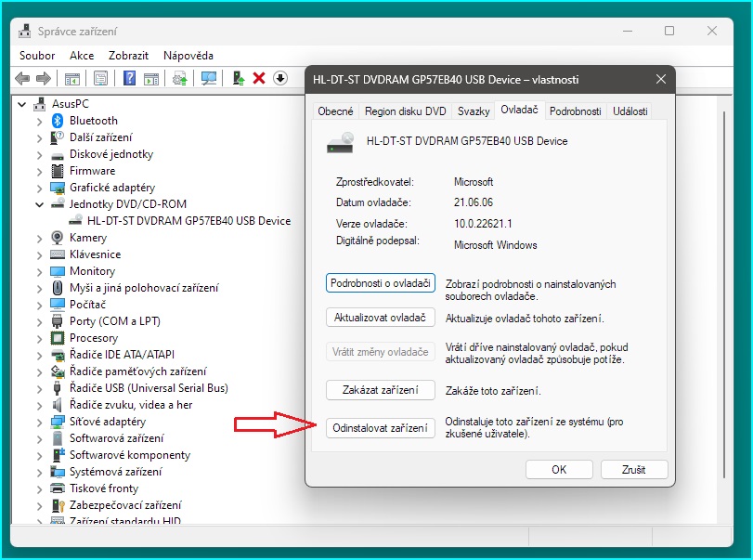Select the Ovladač tab

519,110
